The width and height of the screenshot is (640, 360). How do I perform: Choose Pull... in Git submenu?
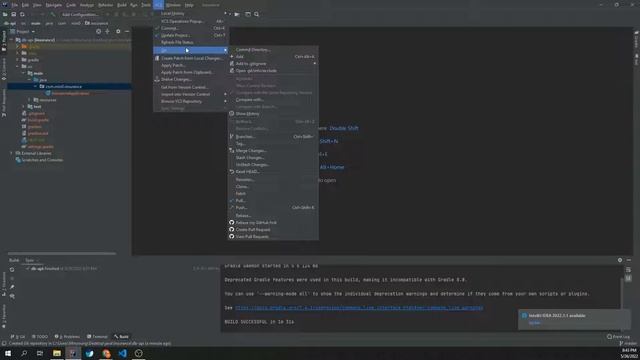click(273, 200)
